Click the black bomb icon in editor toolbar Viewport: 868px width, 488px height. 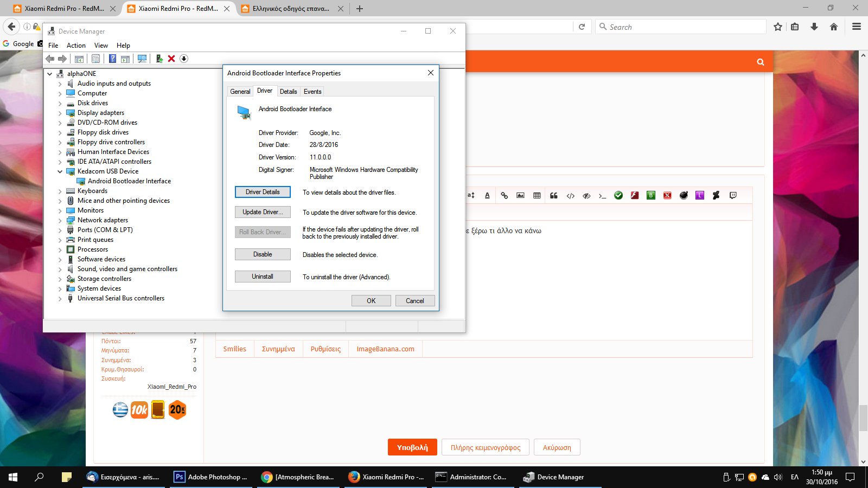(x=684, y=196)
